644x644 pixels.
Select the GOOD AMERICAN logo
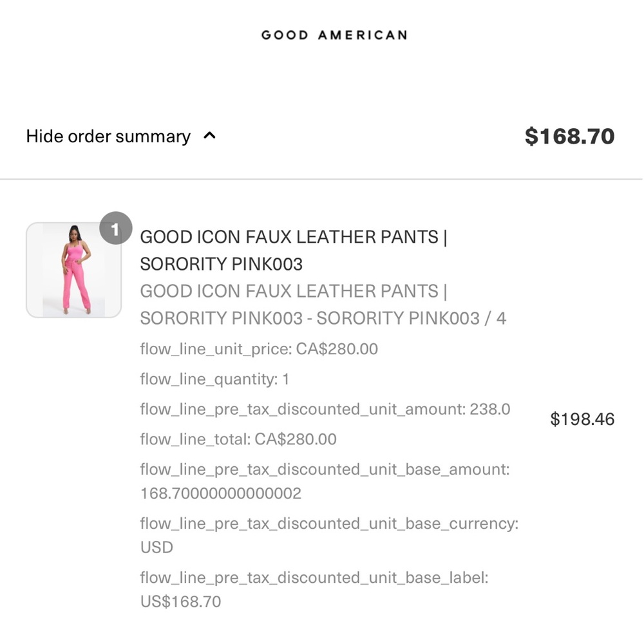pyautogui.click(x=334, y=34)
